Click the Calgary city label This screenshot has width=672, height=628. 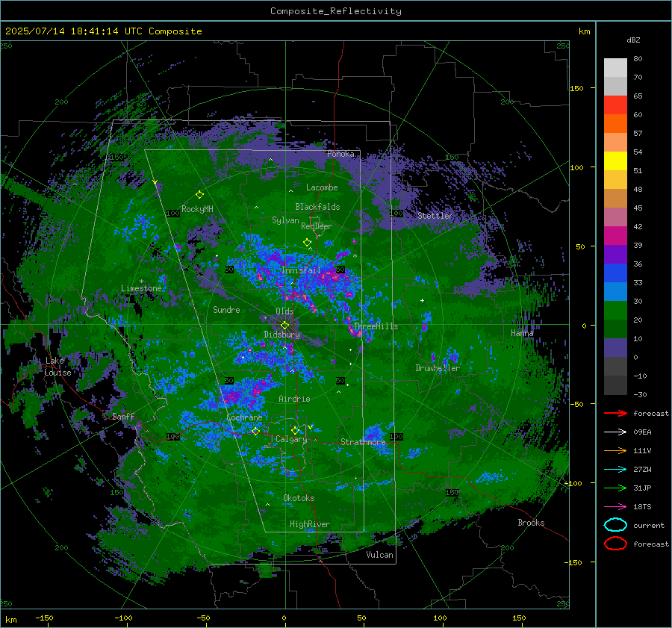tap(291, 439)
